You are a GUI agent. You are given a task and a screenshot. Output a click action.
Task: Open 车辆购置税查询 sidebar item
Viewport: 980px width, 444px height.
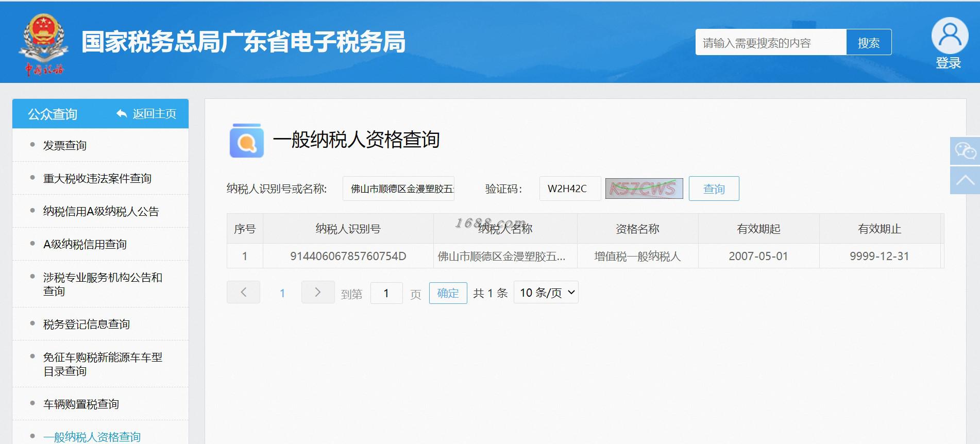point(81,404)
